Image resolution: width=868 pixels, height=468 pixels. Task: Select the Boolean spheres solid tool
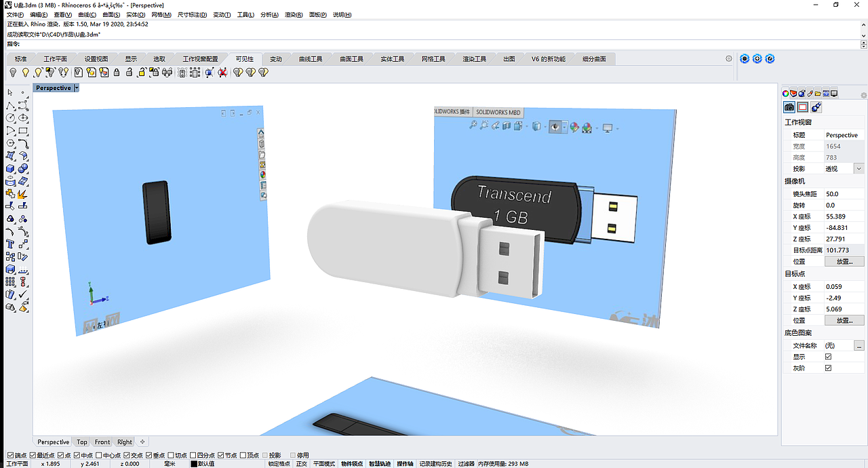(23, 168)
